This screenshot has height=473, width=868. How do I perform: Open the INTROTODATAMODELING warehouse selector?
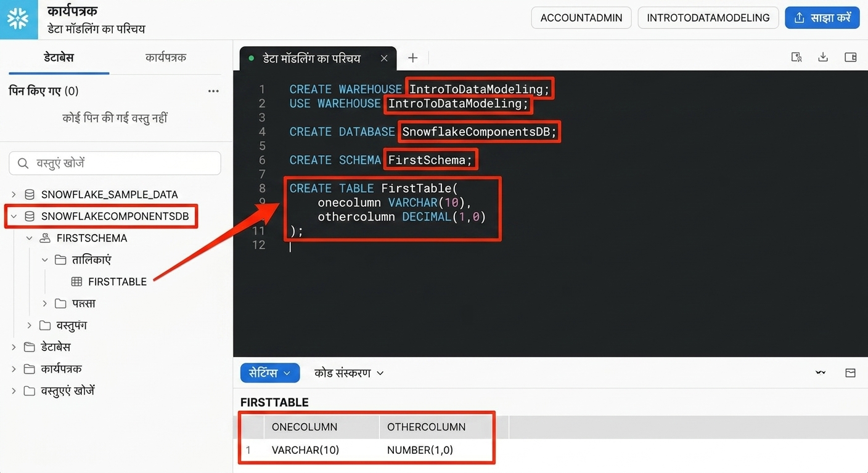(708, 18)
